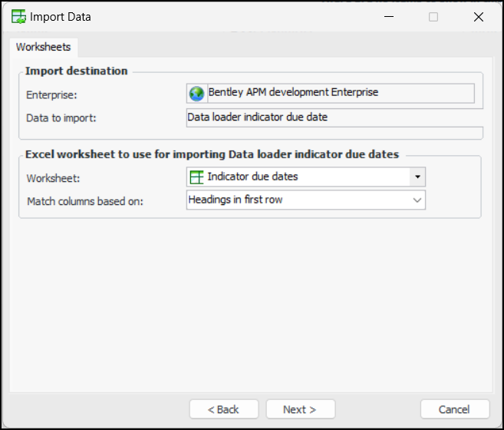504x430 pixels.
Task: Click the 'Import Data' title text
Action: point(61,16)
